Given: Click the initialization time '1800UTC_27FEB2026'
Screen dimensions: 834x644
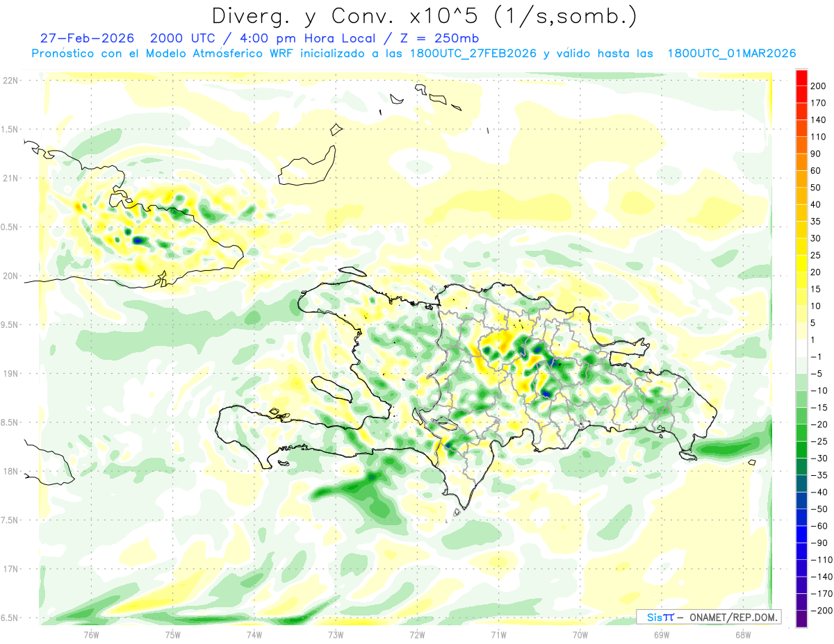Looking at the screenshot, I should click(473, 53).
